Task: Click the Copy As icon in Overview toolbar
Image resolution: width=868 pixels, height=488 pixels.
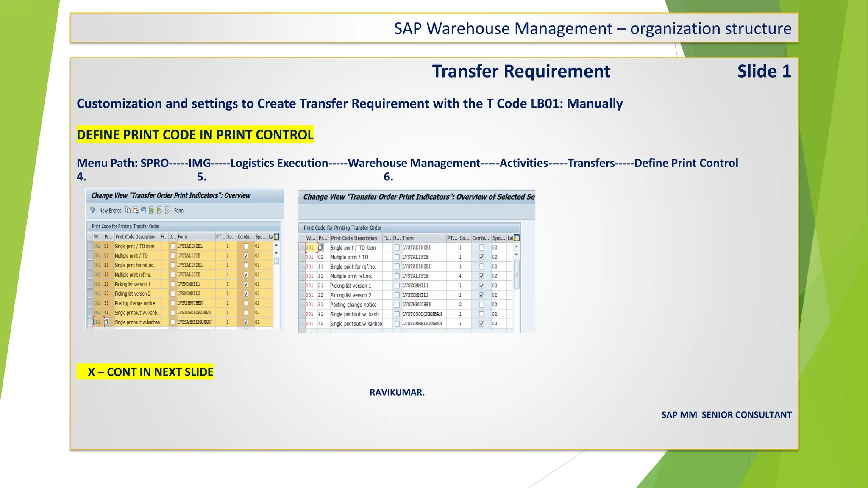Action: click(x=128, y=210)
